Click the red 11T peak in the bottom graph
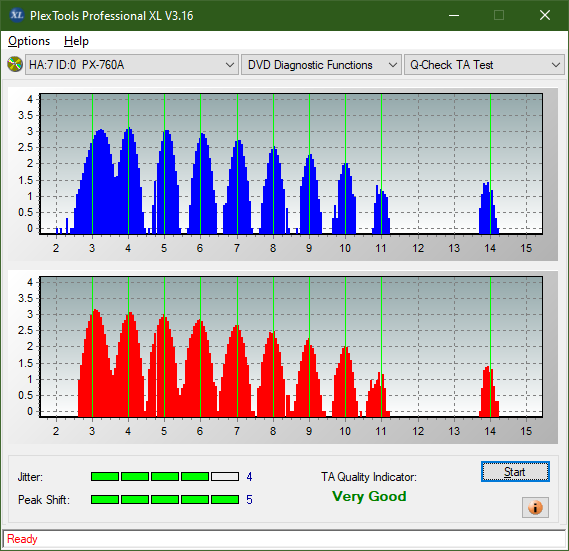This screenshot has width=569, height=551. pyautogui.click(x=378, y=395)
